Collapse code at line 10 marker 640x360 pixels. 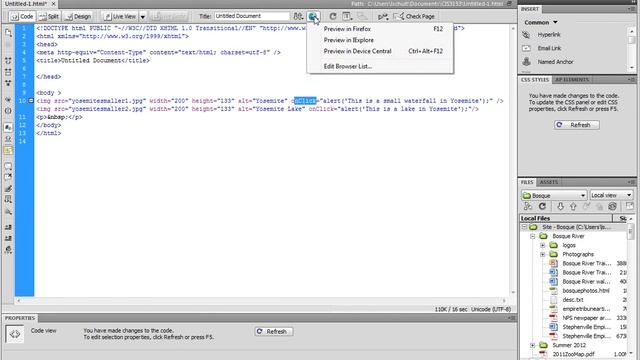click(x=31, y=100)
